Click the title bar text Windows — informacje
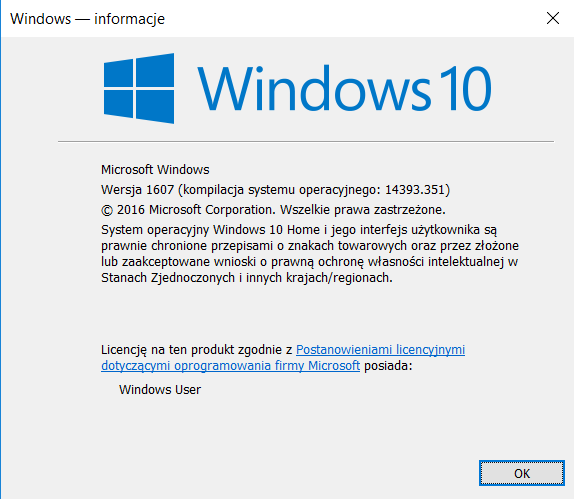 [x=87, y=19]
